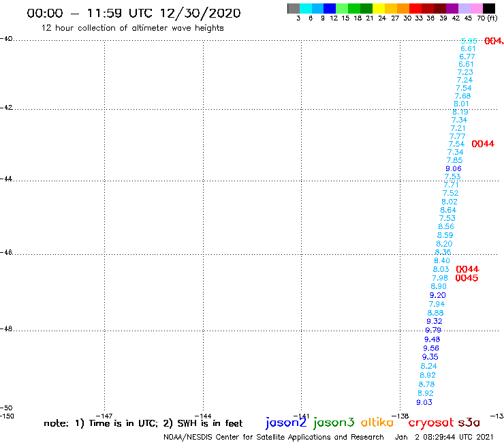Viewport: 504px width, 443px height.
Task: Click the wave height value 9.35
Action: (x=430, y=356)
